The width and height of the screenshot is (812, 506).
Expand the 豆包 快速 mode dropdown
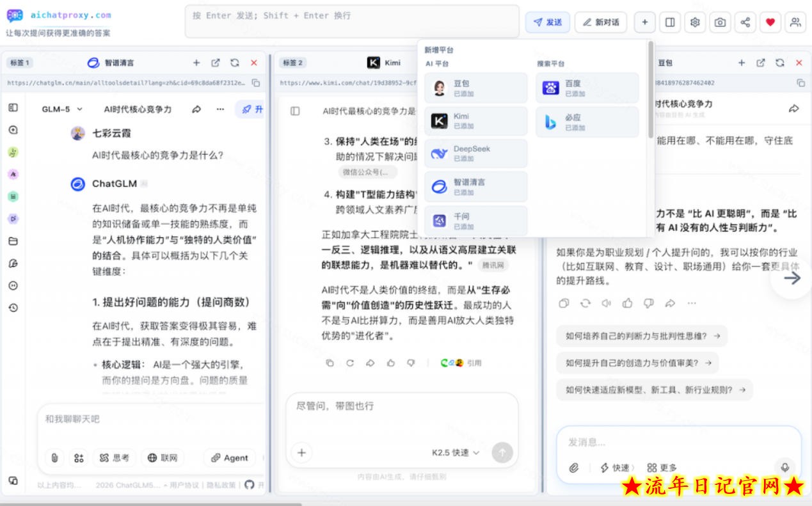(618, 468)
